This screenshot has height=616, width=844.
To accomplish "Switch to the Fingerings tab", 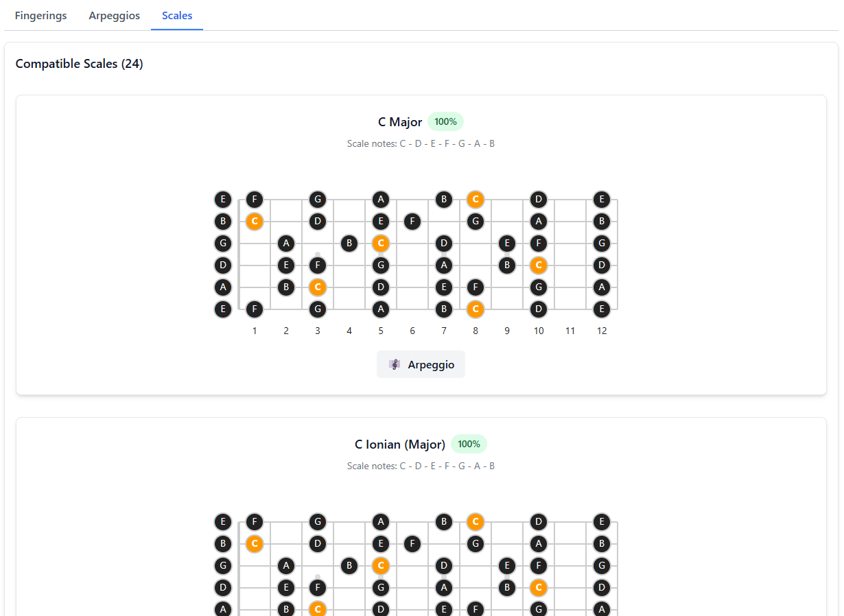I will click(40, 16).
